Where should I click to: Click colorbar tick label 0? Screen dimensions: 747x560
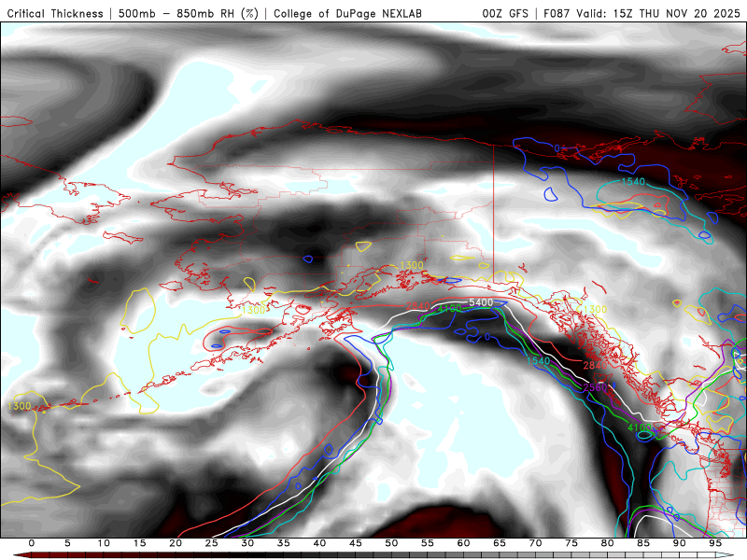coord(32,543)
